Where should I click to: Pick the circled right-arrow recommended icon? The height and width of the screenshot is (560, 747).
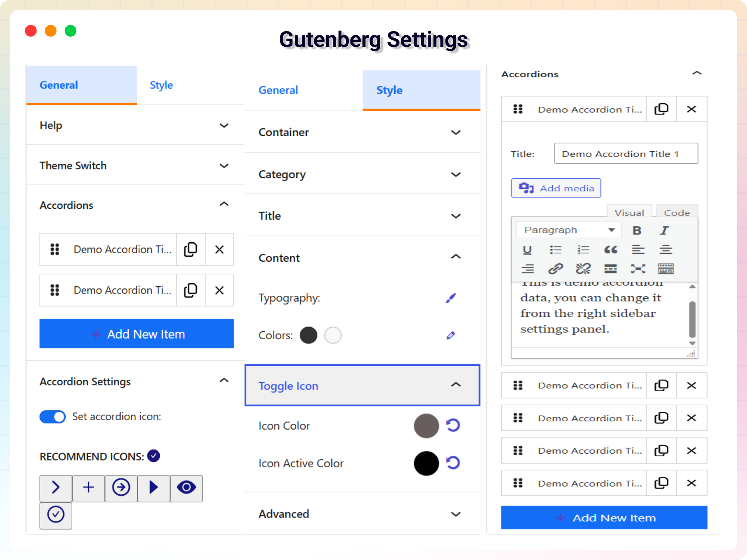pos(121,488)
